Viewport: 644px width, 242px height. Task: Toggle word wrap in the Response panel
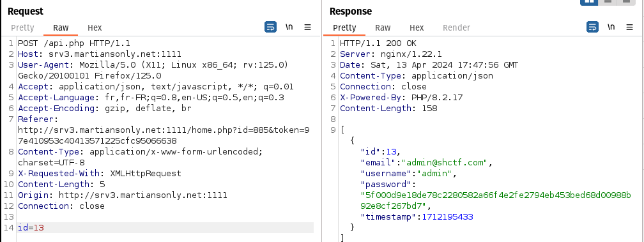pos(592,27)
